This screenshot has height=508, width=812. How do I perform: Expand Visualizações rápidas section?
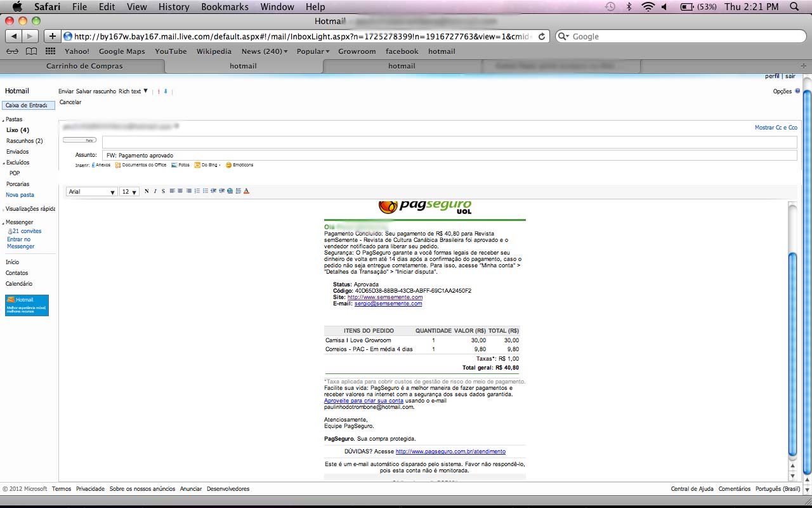pyautogui.click(x=3, y=210)
